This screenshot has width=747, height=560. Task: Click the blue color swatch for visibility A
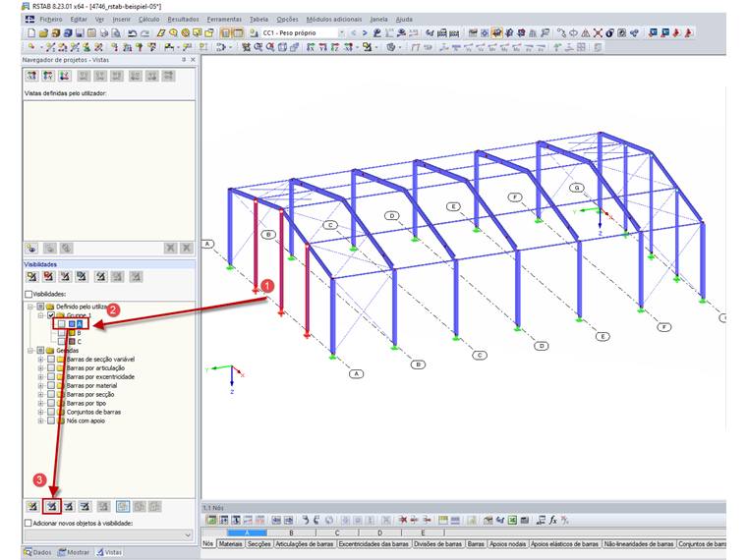click(x=72, y=324)
